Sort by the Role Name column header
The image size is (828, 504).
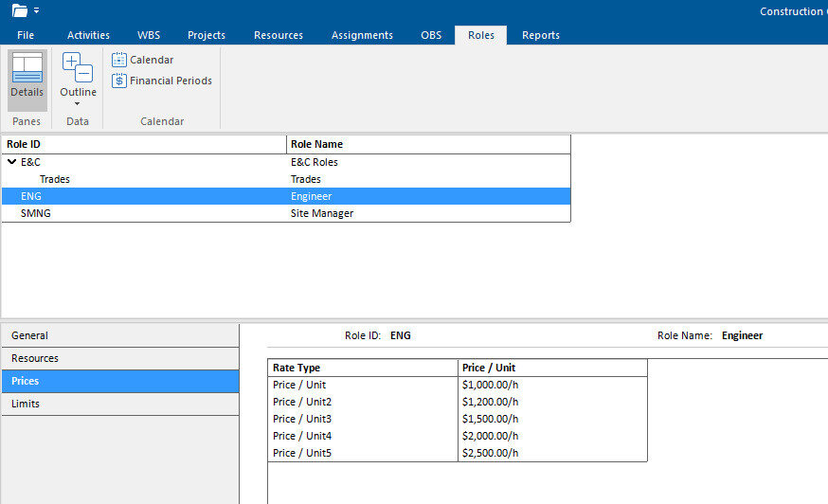click(x=428, y=144)
